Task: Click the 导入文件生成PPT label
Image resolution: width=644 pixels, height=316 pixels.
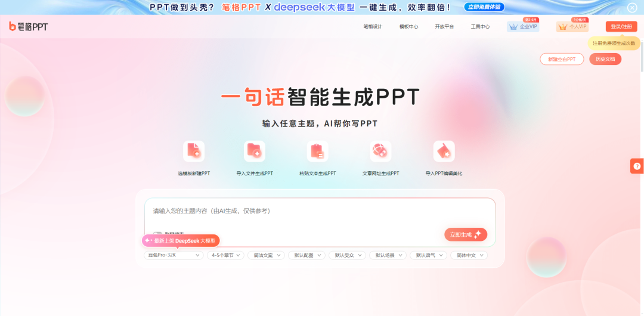Action: 255,174
